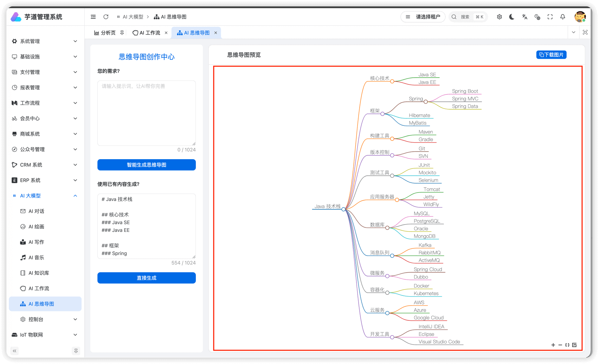Viewport: 599px width, 364px height.
Task: Toggle dark mode with the moon icon
Action: pyautogui.click(x=512, y=17)
